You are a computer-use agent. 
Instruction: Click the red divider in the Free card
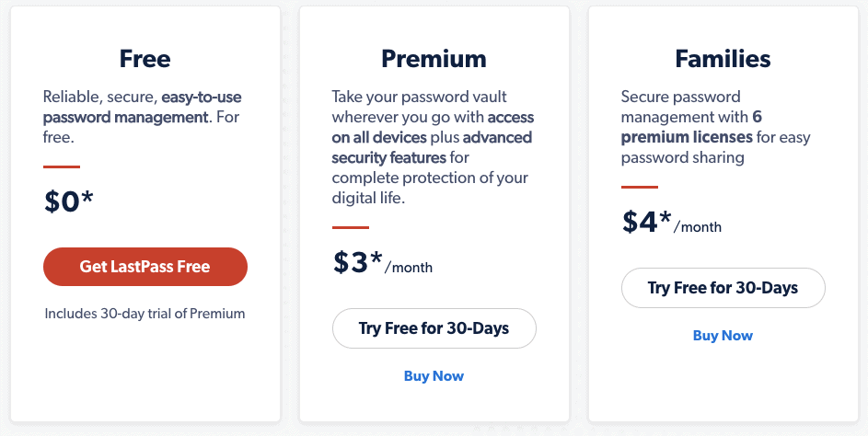coord(62,166)
